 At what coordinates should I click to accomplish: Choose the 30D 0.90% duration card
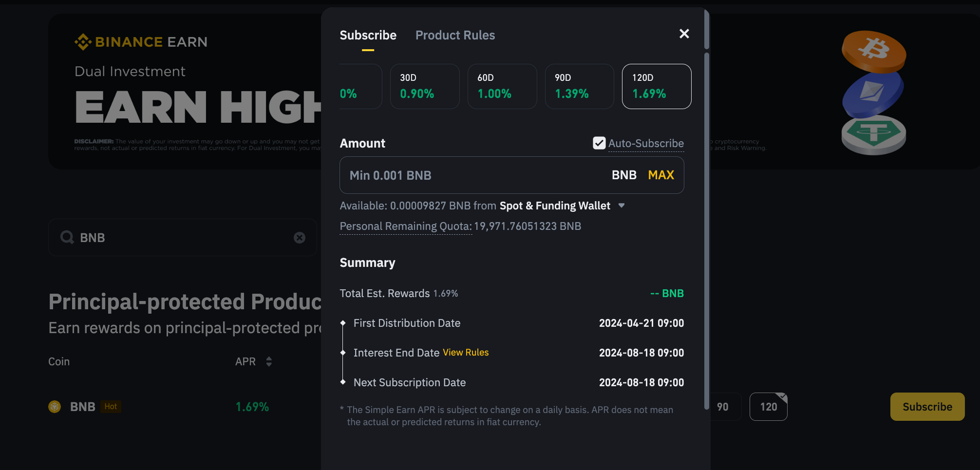tap(425, 86)
